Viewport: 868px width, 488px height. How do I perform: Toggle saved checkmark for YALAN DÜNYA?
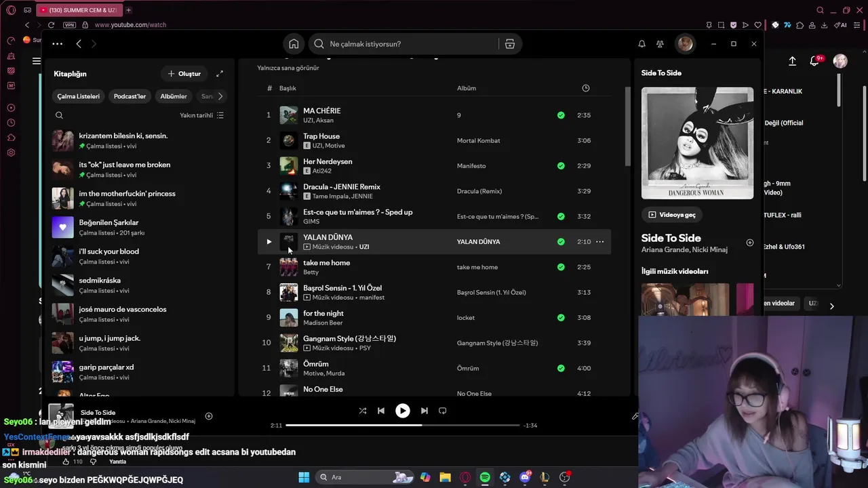click(x=561, y=242)
